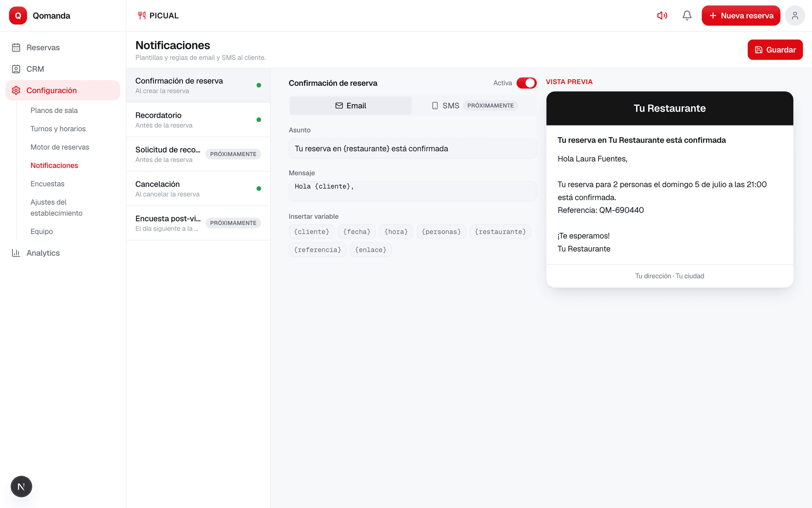
Task: Open the user profile avatar
Action: pyautogui.click(x=795, y=16)
